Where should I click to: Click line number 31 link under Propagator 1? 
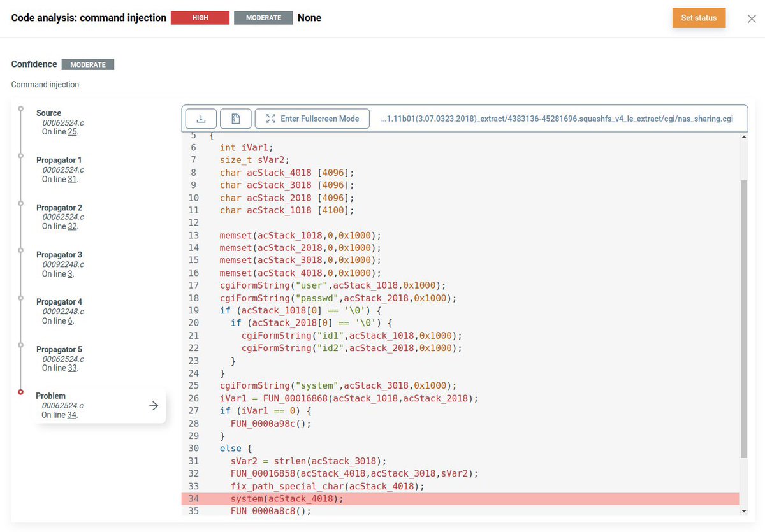click(72, 179)
